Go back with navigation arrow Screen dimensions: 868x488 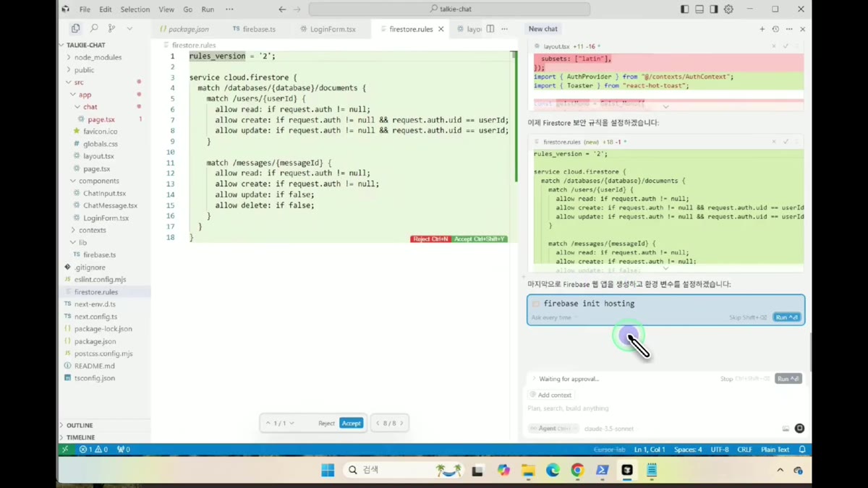coord(282,9)
